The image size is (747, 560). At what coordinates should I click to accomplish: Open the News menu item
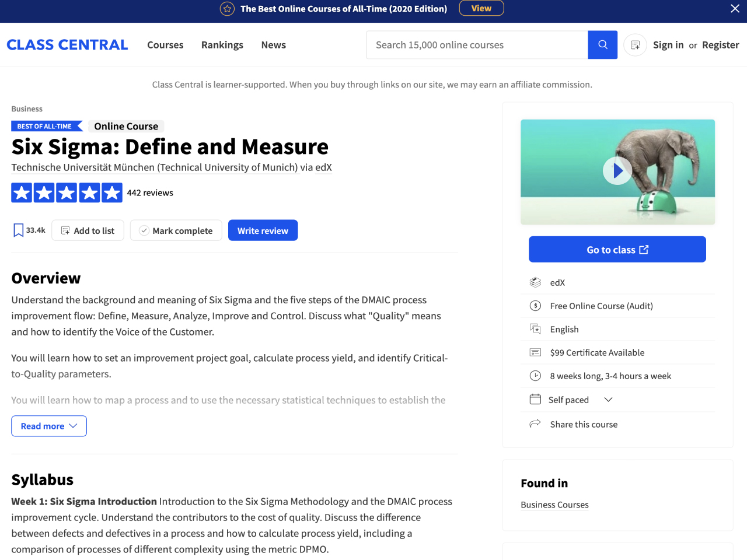tap(274, 45)
